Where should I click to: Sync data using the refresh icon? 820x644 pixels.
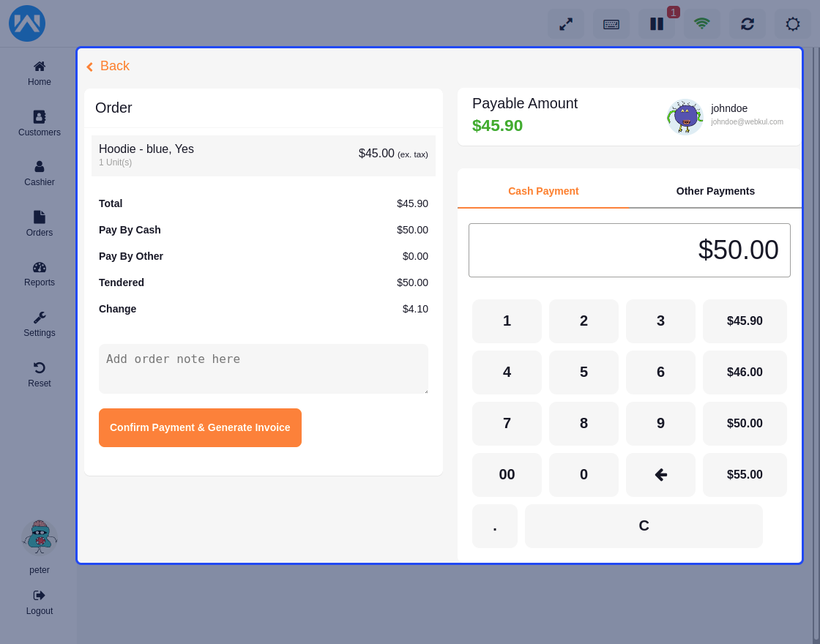tap(747, 23)
